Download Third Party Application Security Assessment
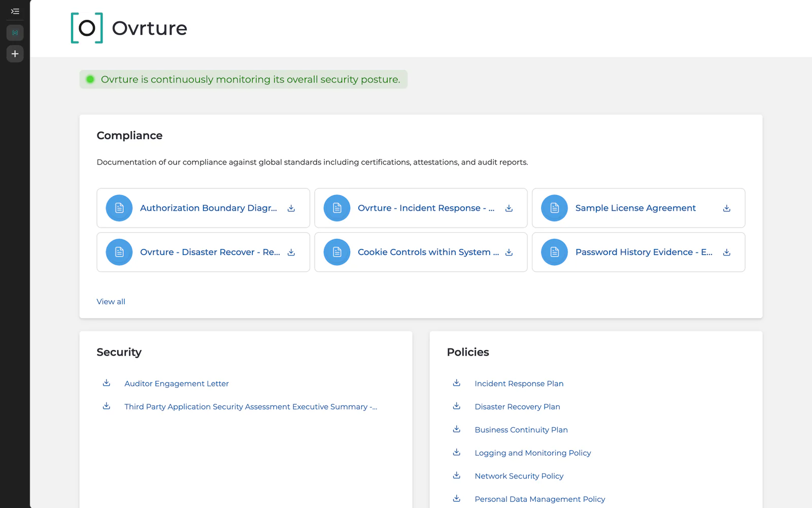 (x=107, y=406)
